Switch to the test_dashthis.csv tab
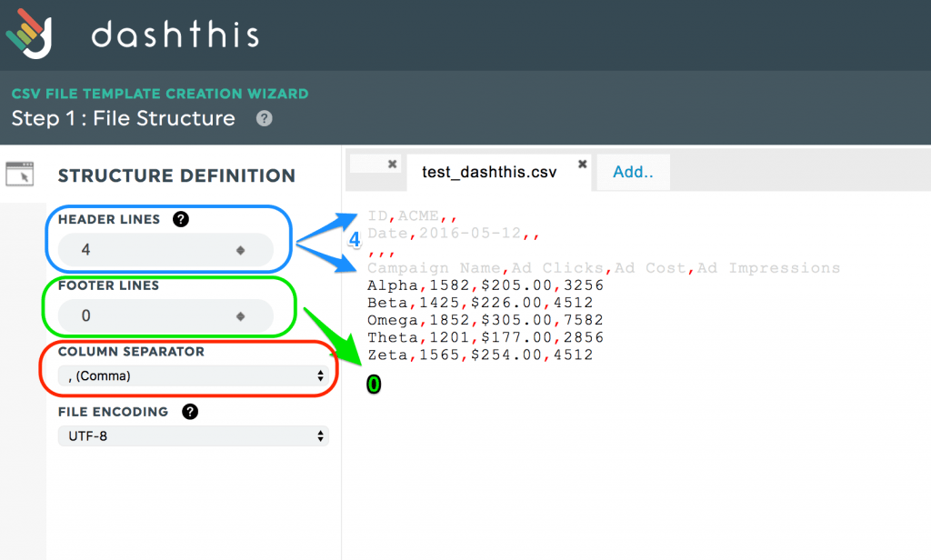 (491, 171)
